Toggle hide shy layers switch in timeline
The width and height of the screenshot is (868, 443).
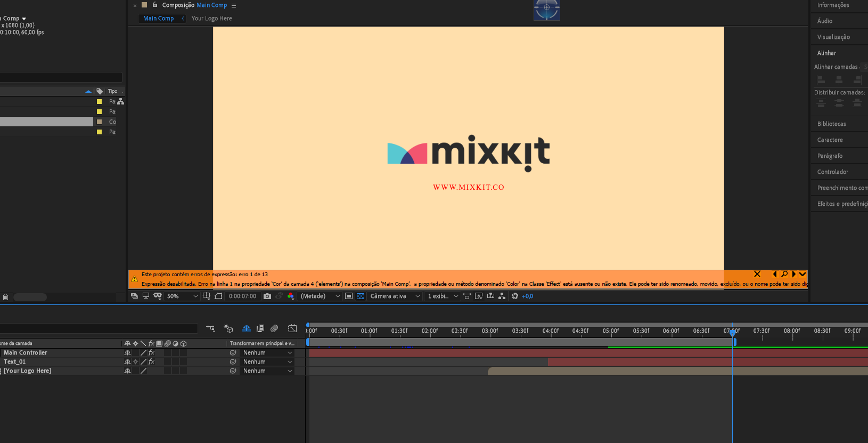[247, 328]
